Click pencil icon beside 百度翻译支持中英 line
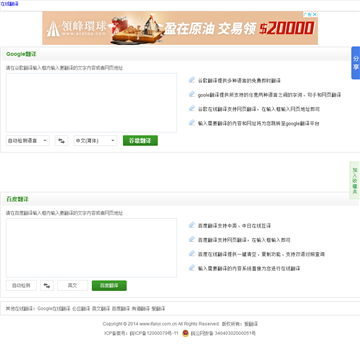The width and height of the screenshot is (360, 360). 192,225
